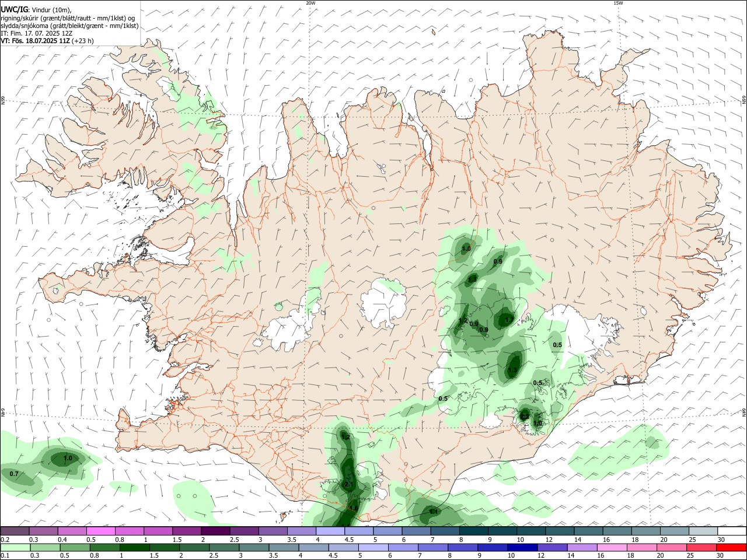Viewport: 747px width, 560px height.
Task: Click the white Hofsjökull glacier in central Iceland
Action: 383,302
